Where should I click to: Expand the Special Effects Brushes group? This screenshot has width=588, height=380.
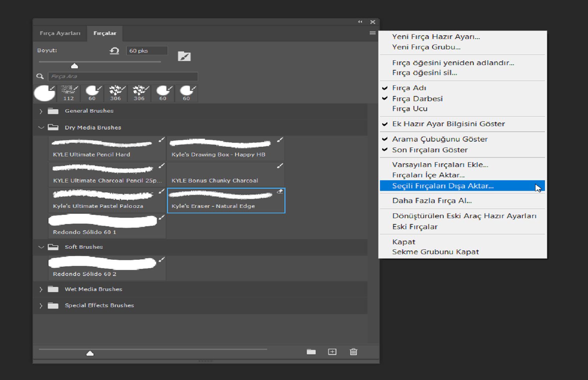[x=41, y=305]
